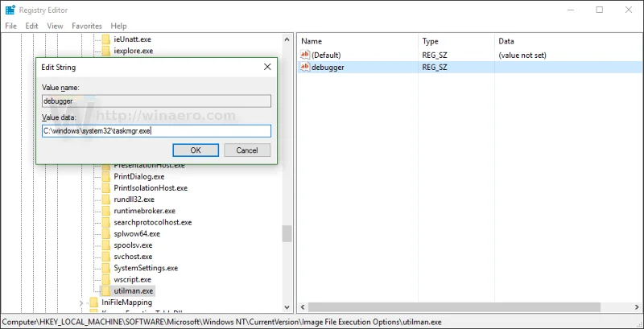Screen dimensions: 644x329
Task: Open the Favorites menu
Action: 87,26
